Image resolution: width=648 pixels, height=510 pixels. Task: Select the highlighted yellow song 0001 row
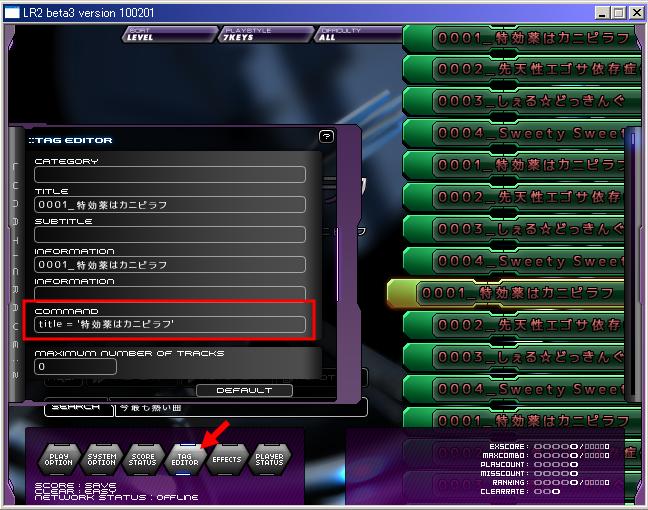[506, 293]
